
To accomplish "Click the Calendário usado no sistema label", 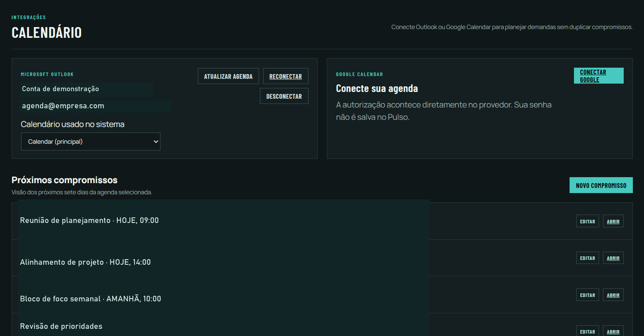I will click(72, 124).
